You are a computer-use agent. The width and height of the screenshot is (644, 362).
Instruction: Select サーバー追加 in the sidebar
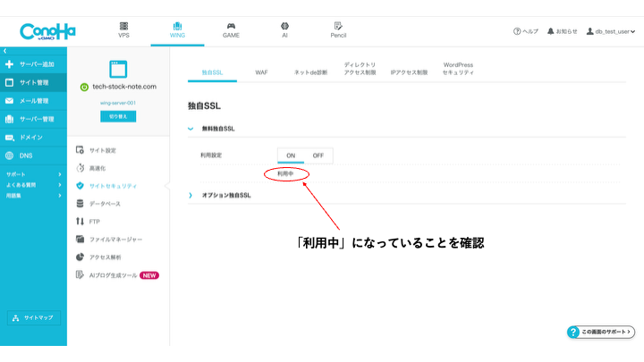(x=33, y=64)
